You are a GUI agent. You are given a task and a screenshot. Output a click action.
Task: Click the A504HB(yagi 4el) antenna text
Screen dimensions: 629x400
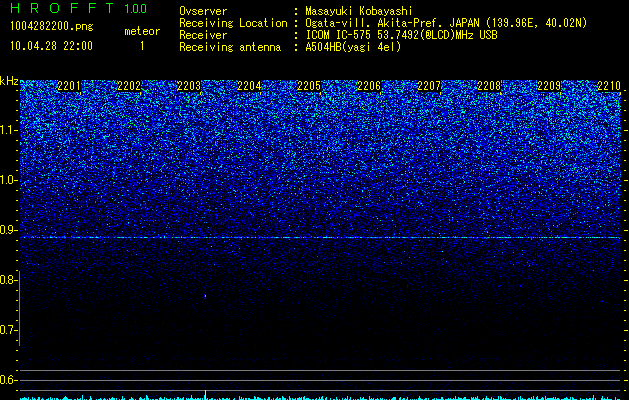pyautogui.click(x=353, y=47)
